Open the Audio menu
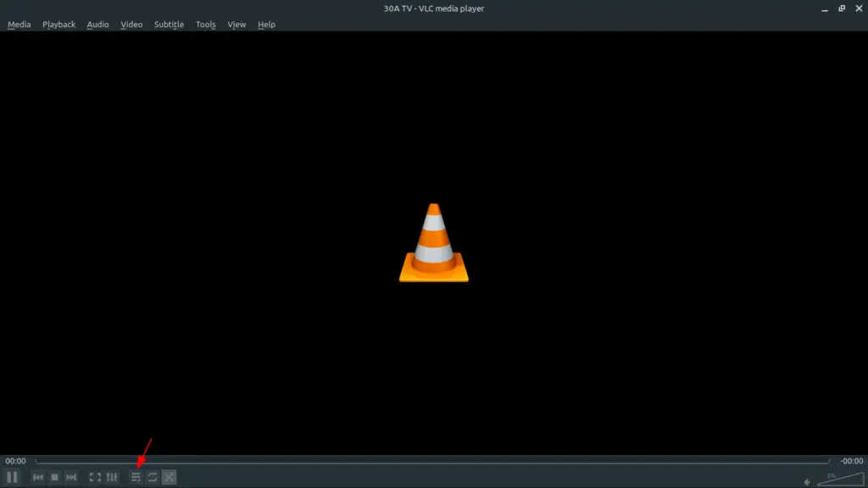Image resolution: width=868 pixels, height=488 pixels. coord(97,25)
